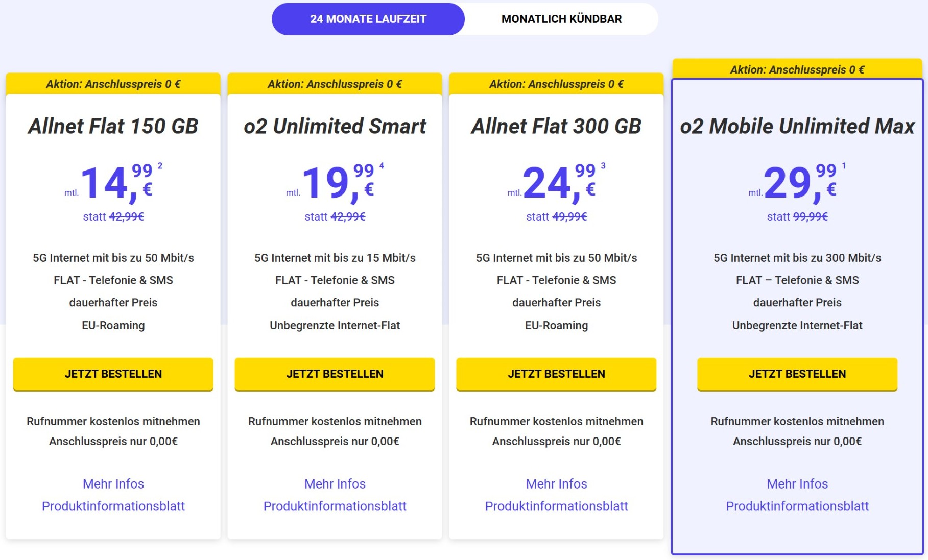This screenshot has width=928, height=560.
Task: Order the o2 Mobile Unlimited Max plan
Action: tap(797, 374)
